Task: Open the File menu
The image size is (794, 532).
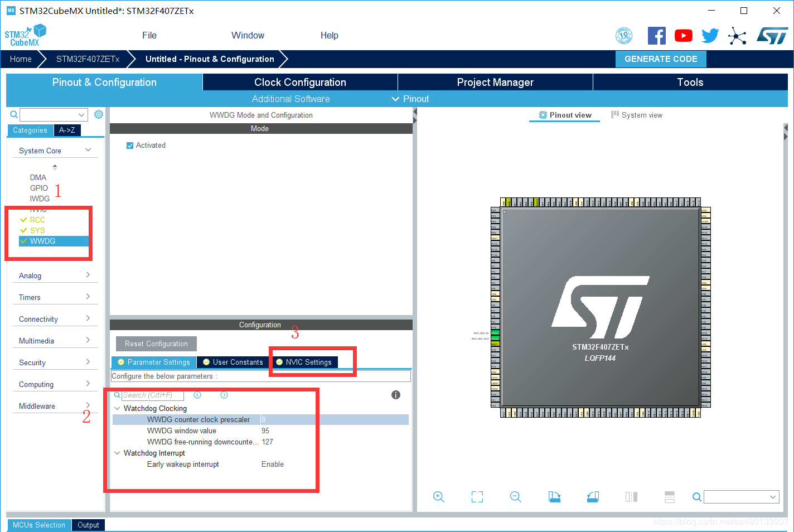Action: pyautogui.click(x=149, y=35)
